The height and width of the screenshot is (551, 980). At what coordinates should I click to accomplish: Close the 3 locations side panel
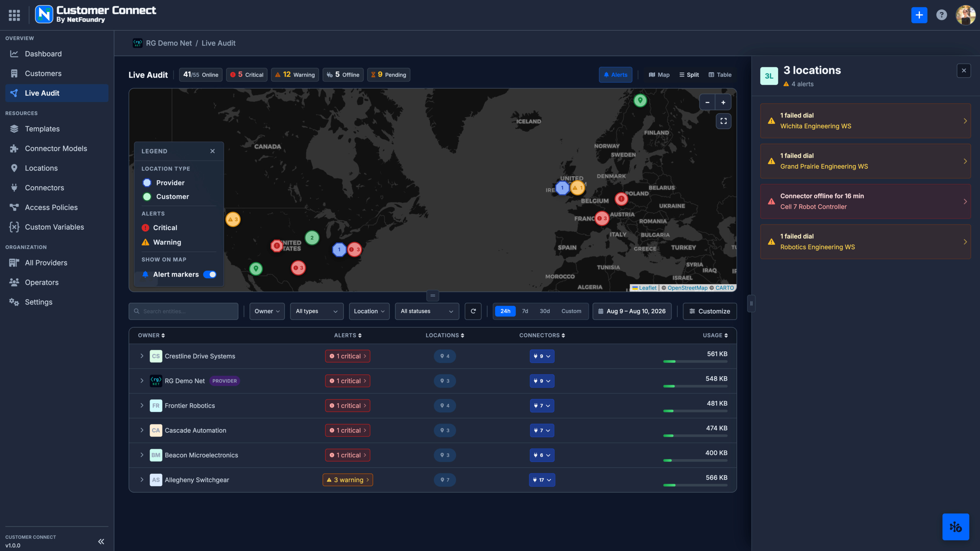964,71
